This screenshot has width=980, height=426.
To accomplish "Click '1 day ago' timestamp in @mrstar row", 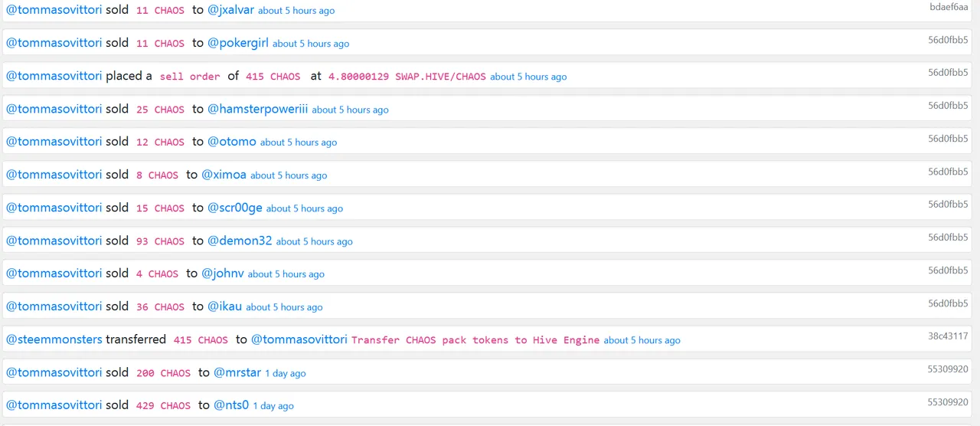I will [286, 373].
